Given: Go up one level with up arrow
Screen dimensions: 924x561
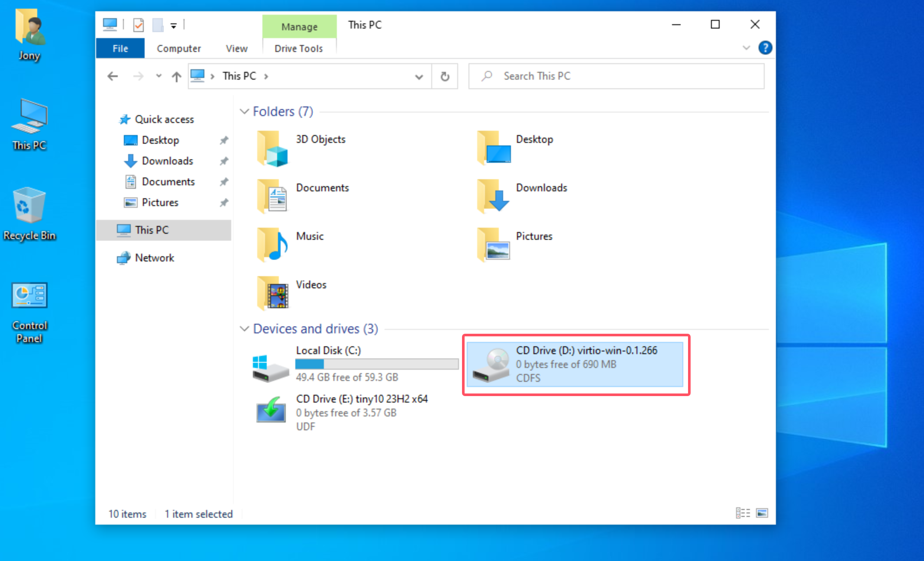Looking at the screenshot, I should point(176,77).
